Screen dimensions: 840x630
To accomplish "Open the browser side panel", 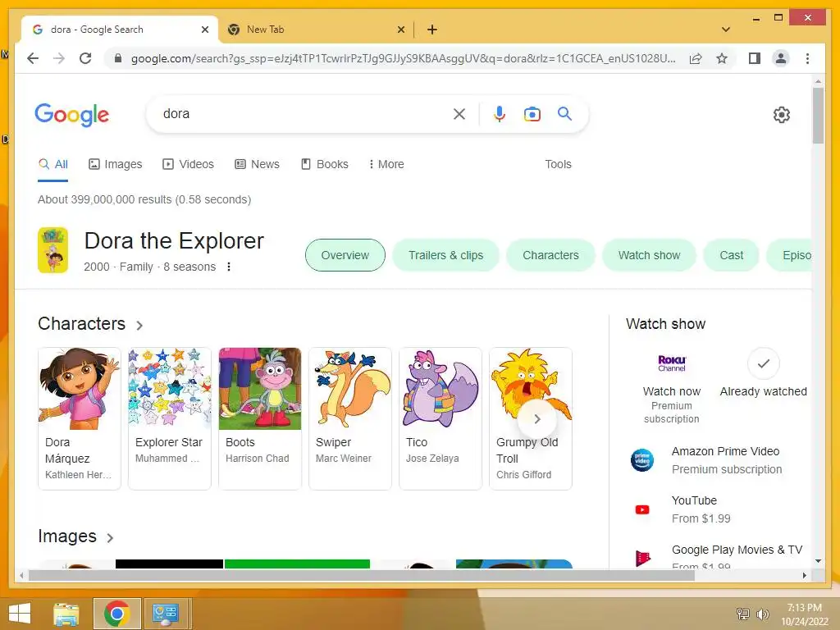I will coord(755,58).
